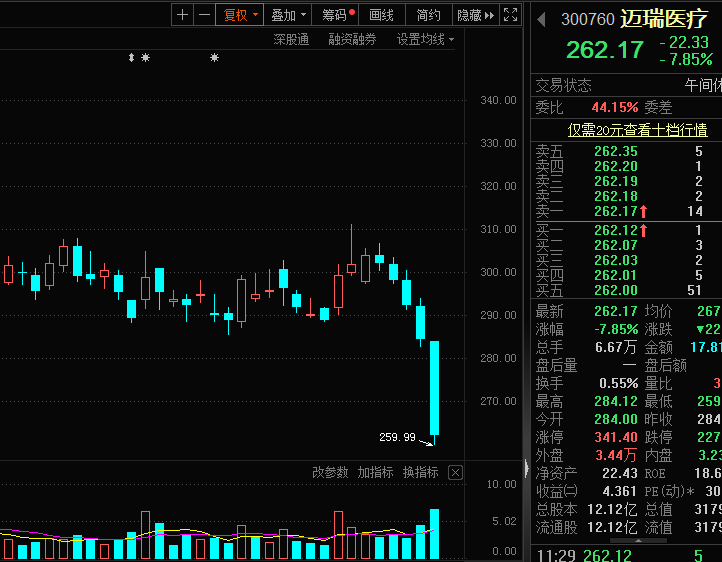The height and width of the screenshot is (562, 722).
Task: Open the 深股通 tab
Action: [x=291, y=39]
